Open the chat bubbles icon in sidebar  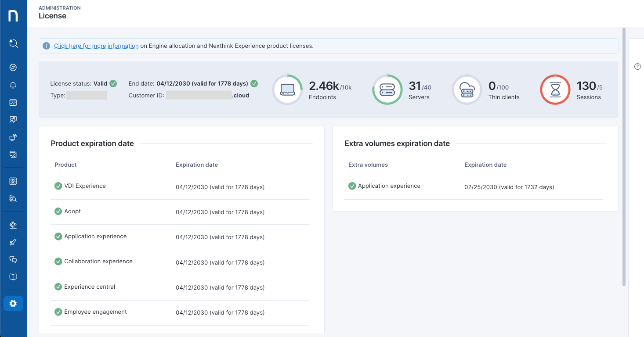13,260
